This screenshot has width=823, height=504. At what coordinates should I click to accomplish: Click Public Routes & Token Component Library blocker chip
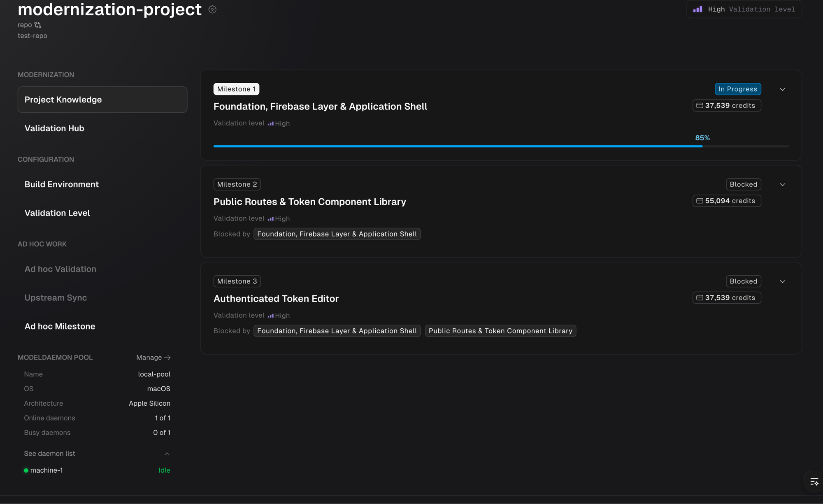coord(500,331)
